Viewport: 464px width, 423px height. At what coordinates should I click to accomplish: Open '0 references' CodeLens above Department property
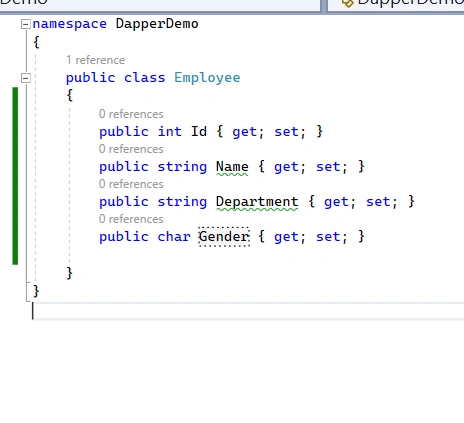[x=131, y=184]
